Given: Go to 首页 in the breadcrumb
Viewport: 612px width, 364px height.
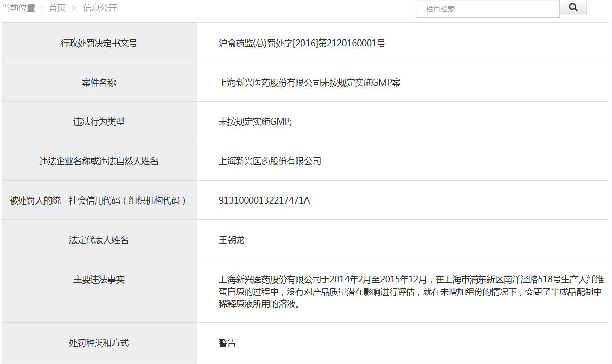Looking at the screenshot, I should 57,8.
